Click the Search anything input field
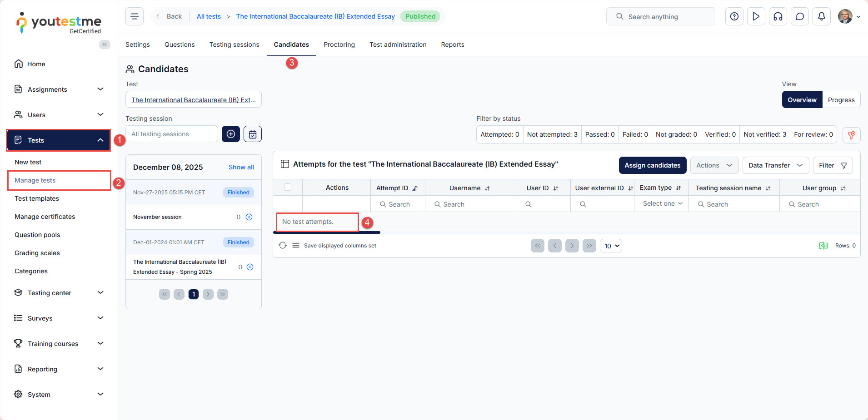 click(660, 17)
